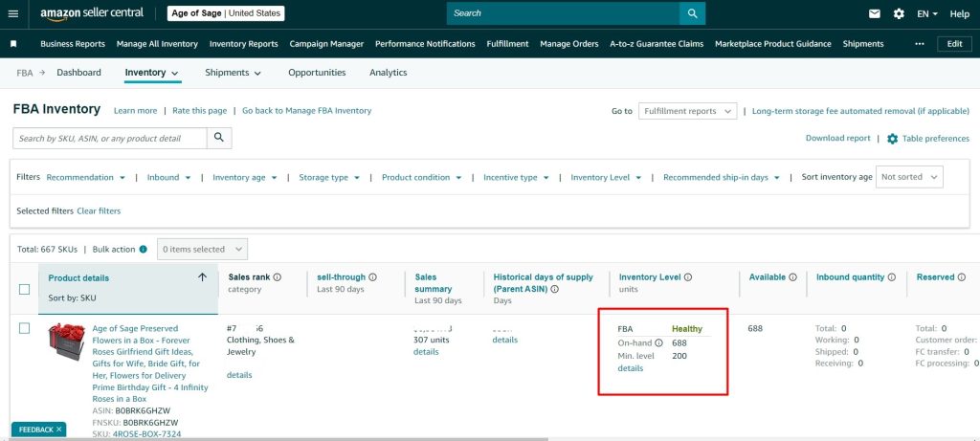Open the settings gear icon
Screen dimensions: 980x441
pyautogui.click(x=899, y=13)
